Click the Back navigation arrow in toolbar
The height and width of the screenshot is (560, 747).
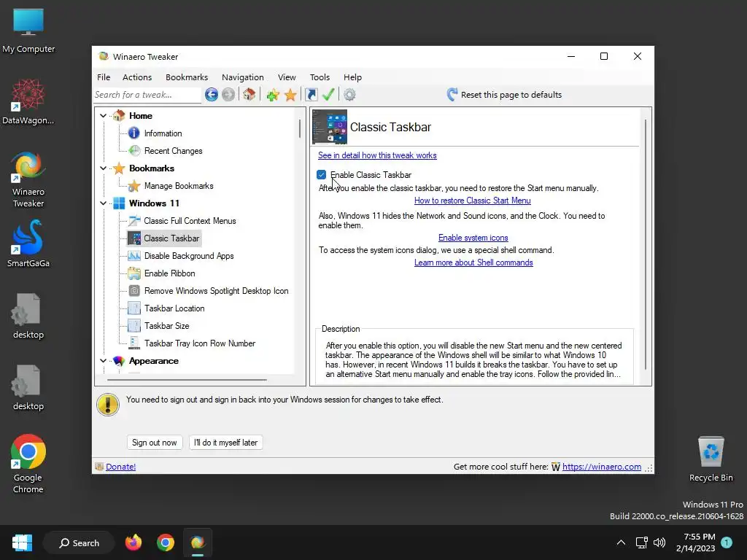(x=212, y=94)
